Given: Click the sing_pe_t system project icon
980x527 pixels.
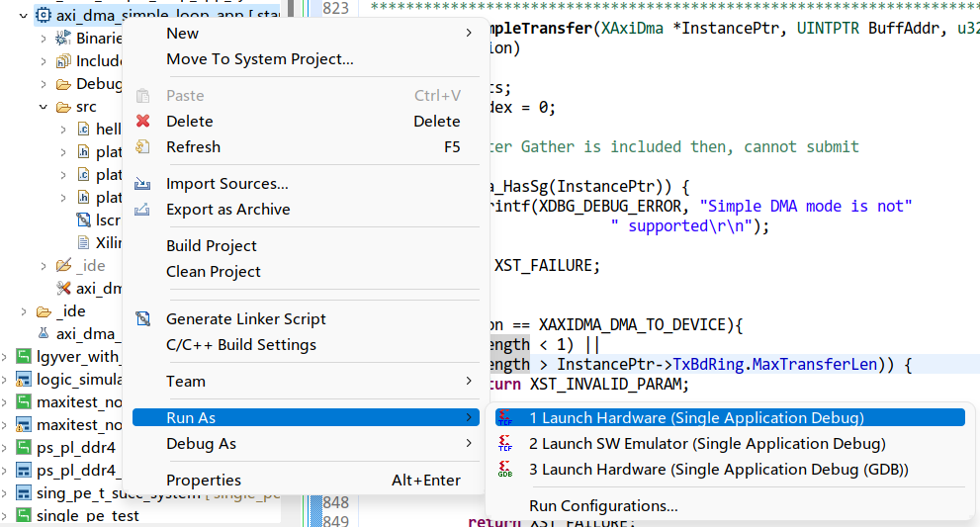Looking at the screenshot, I should (x=23, y=492).
